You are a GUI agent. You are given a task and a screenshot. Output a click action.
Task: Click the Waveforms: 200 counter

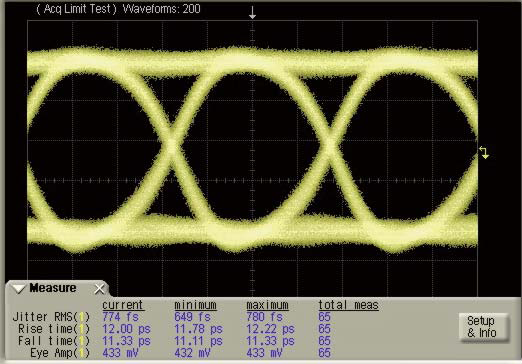click(x=162, y=9)
